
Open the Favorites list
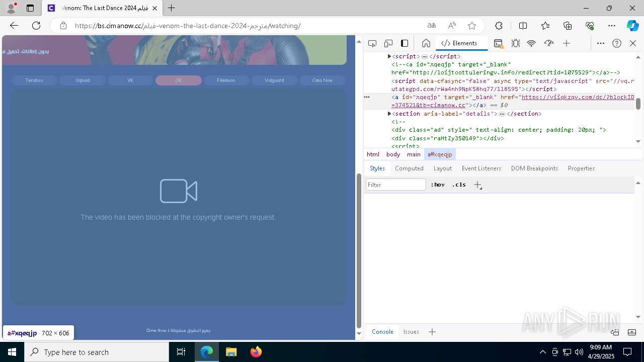545,26
